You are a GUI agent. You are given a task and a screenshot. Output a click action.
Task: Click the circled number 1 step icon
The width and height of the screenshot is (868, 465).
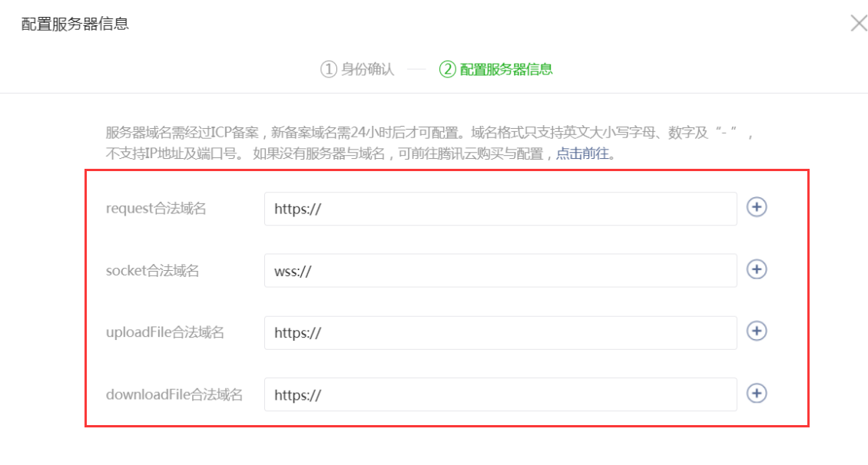tap(329, 69)
